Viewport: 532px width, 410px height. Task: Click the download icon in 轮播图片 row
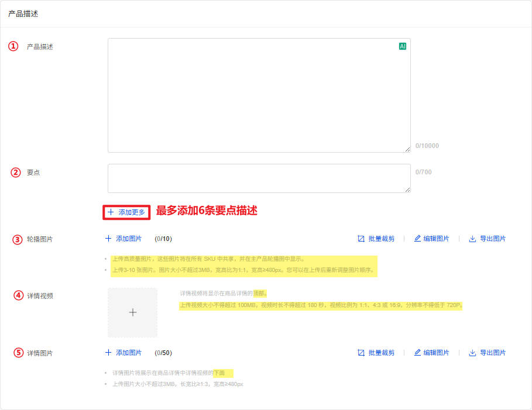(x=472, y=239)
